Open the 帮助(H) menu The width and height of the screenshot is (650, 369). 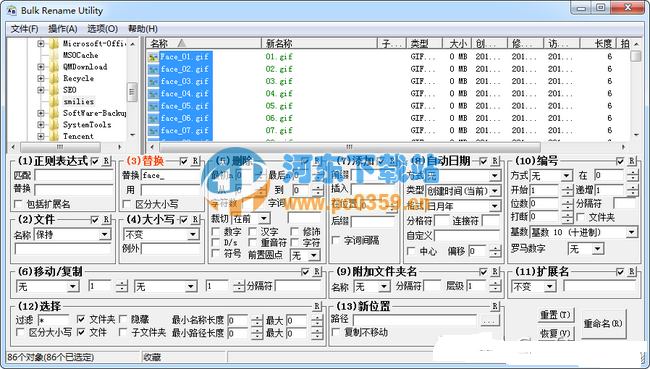pyautogui.click(x=143, y=29)
